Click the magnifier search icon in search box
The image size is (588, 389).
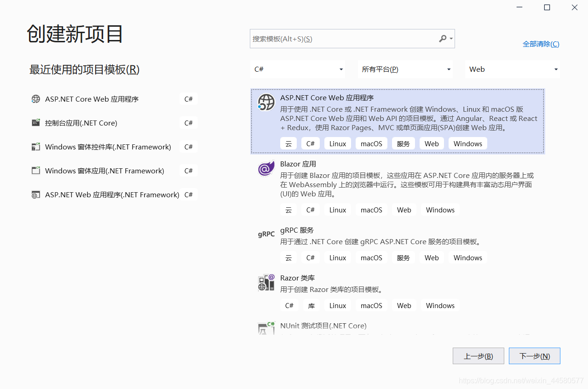tap(443, 39)
